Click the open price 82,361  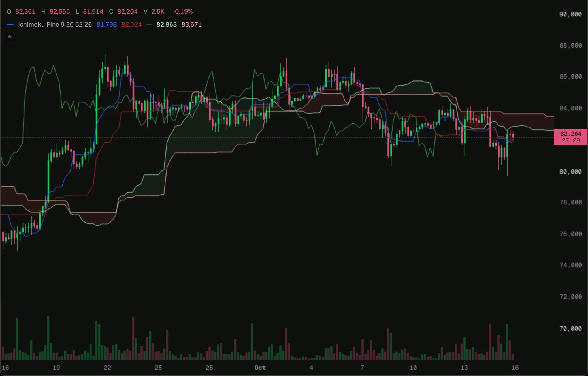point(25,12)
